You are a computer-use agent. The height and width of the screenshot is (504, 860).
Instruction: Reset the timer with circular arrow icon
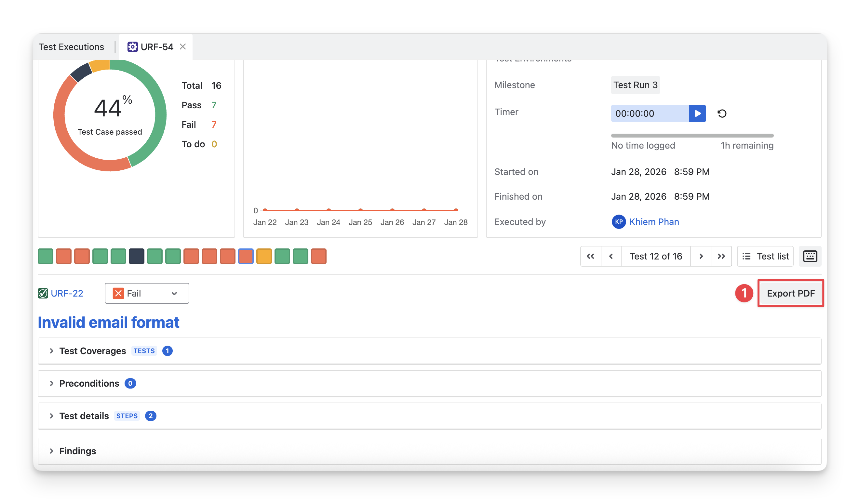click(722, 113)
